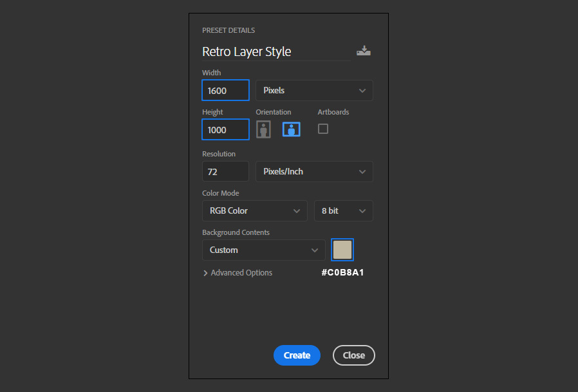The image size is (578, 392).
Task: Click the save document preset icon
Action: [x=364, y=51]
